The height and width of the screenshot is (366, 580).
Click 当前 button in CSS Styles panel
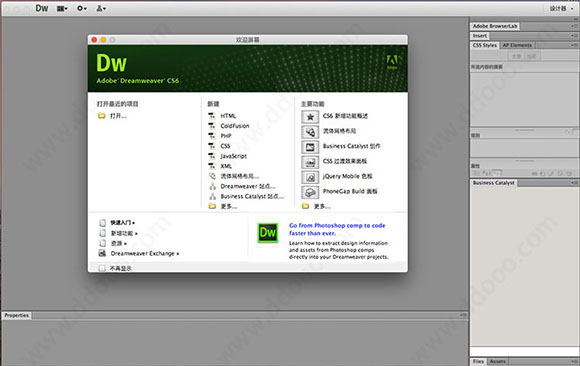[x=532, y=56]
